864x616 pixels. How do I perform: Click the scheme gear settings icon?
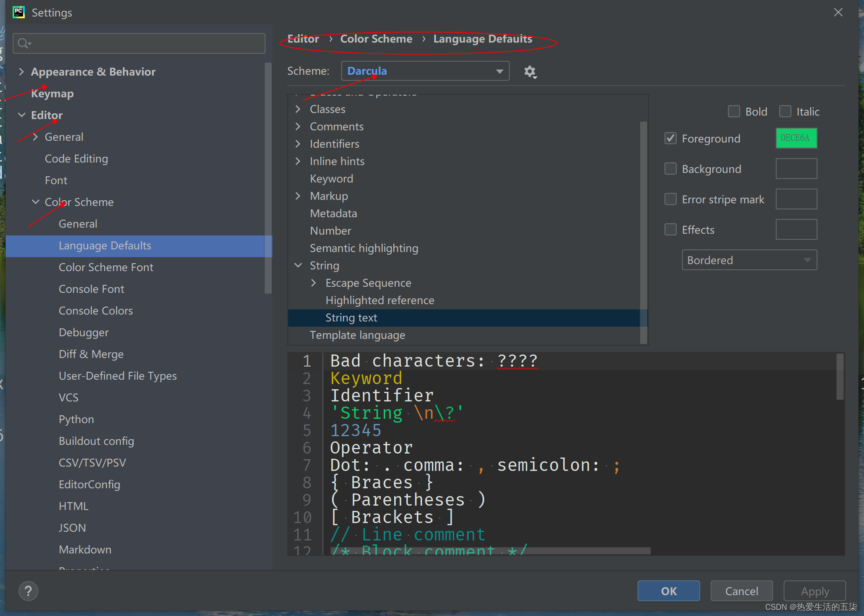click(x=530, y=72)
